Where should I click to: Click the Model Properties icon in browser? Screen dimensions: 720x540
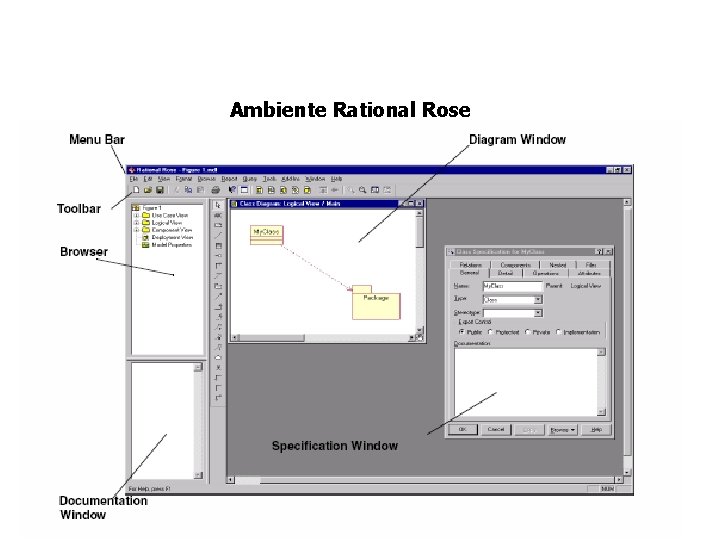tap(146, 245)
